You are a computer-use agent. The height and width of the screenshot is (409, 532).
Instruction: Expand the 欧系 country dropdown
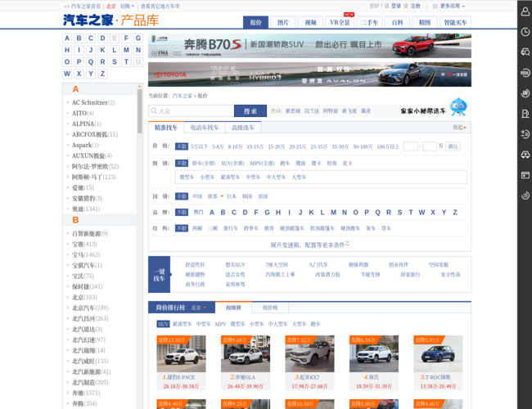[x=216, y=196]
